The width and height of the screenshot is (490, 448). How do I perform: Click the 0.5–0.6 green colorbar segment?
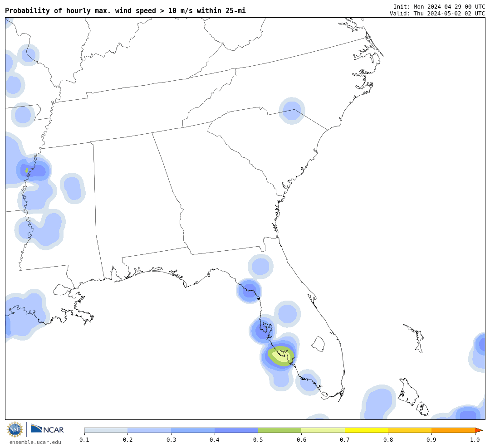[x=279, y=430]
